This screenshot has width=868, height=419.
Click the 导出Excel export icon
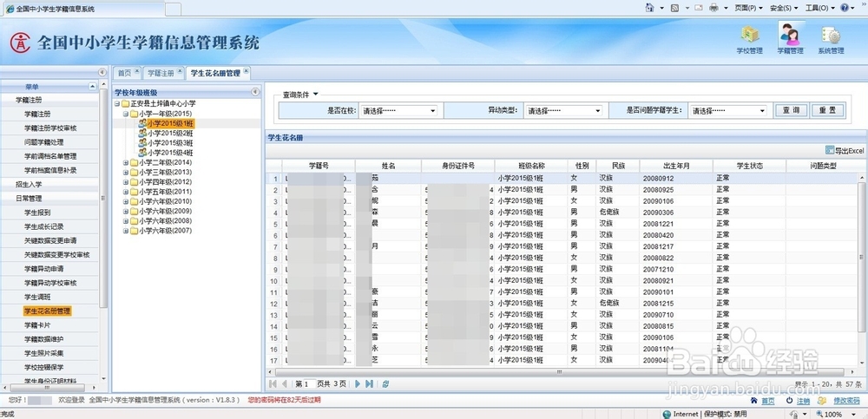830,150
